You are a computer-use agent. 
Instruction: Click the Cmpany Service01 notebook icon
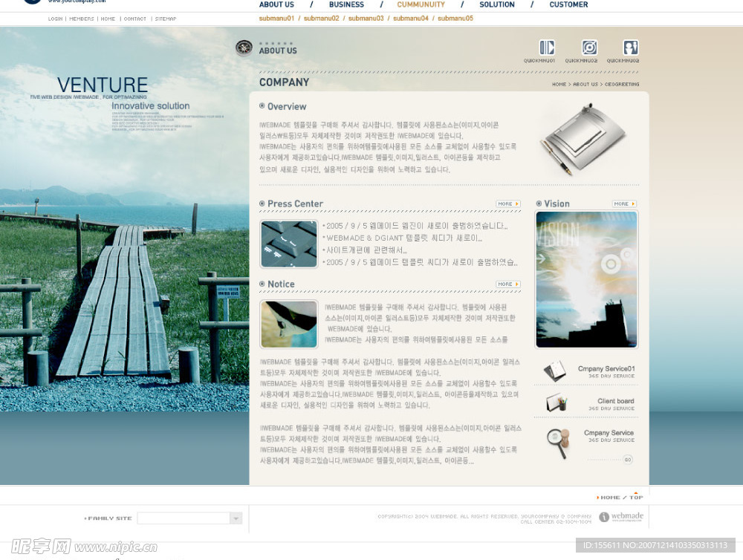point(554,371)
